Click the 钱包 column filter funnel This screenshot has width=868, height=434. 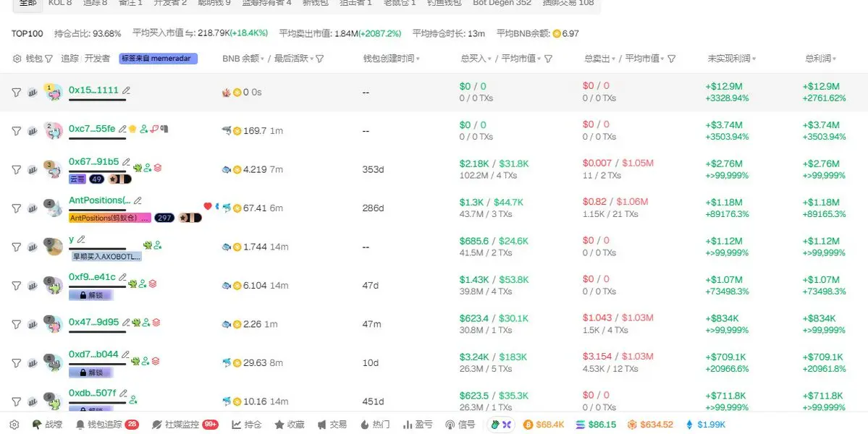(x=49, y=59)
